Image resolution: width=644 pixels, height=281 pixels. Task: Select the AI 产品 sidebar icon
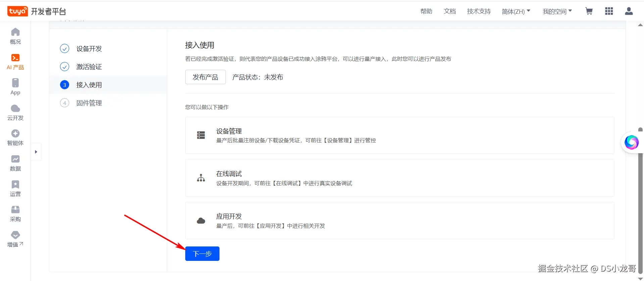point(15,62)
